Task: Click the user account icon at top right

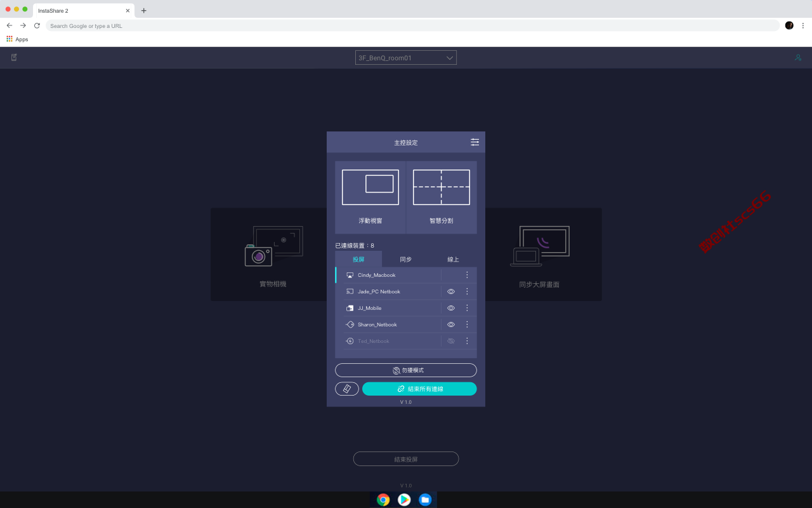Action: pos(798,57)
